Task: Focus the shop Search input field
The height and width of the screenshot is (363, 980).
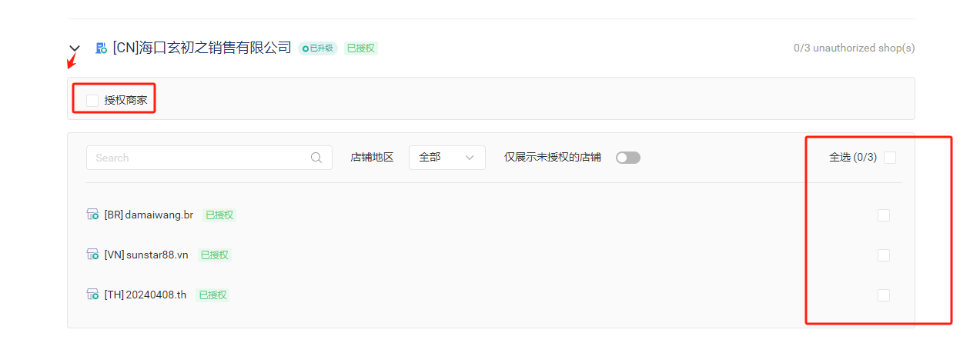Action: click(x=209, y=158)
